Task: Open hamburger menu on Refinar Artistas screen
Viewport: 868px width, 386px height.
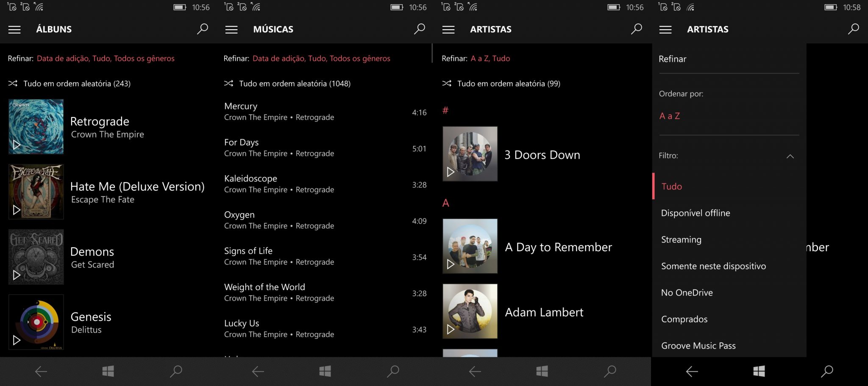Action: (x=665, y=30)
